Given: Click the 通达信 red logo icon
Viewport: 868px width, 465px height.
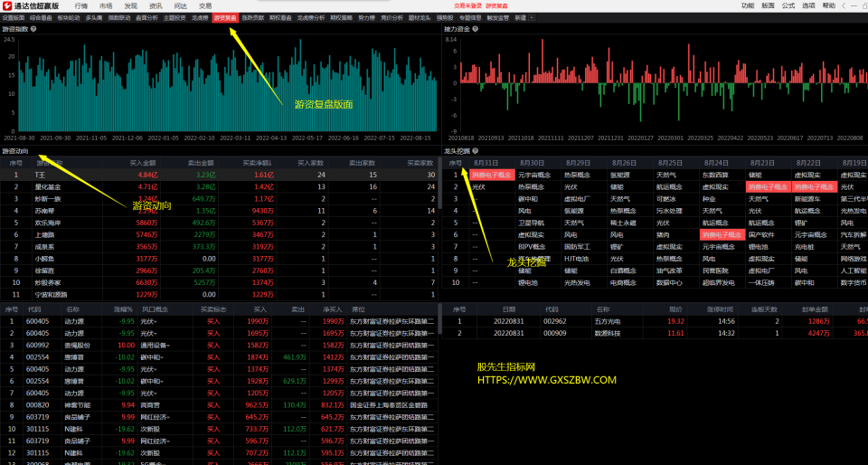Looking at the screenshot, I should [x=7, y=5].
